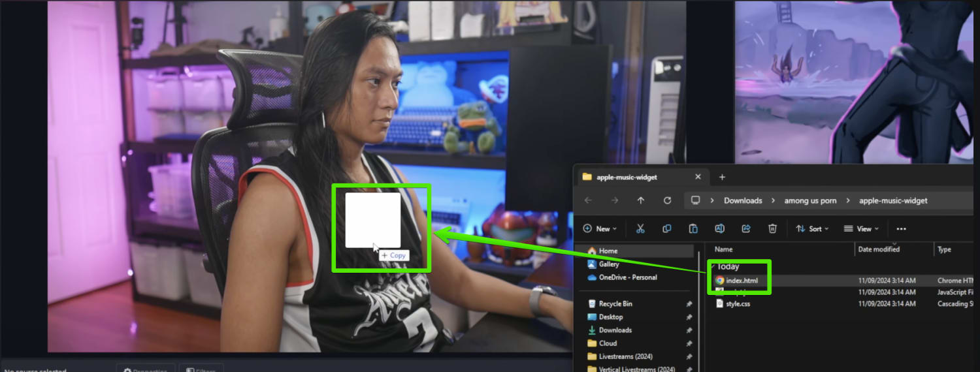Image resolution: width=980 pixels, height=372 pixels.
Task: Click the Paste clipboard icon
Action: [x=693, y=228]
